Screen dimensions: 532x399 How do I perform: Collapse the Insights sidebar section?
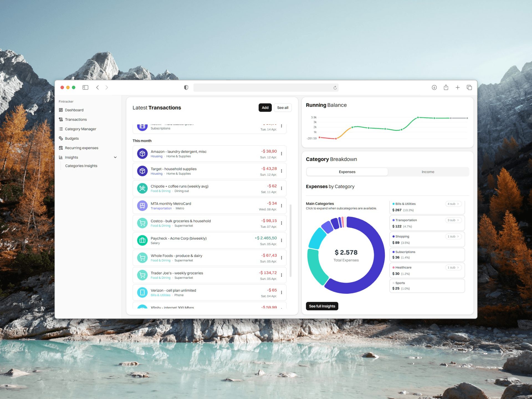(115, 157)
